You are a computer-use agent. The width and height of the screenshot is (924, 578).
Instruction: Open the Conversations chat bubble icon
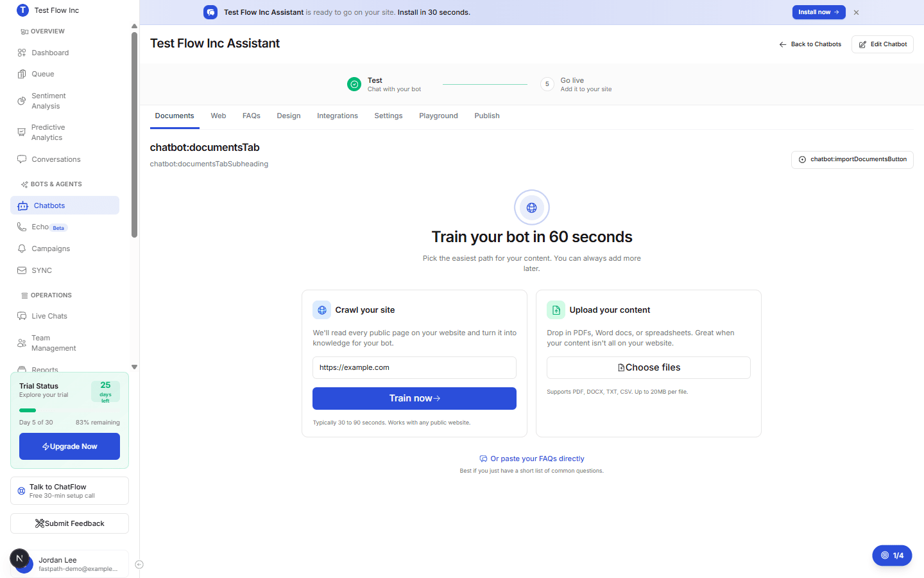22,159
